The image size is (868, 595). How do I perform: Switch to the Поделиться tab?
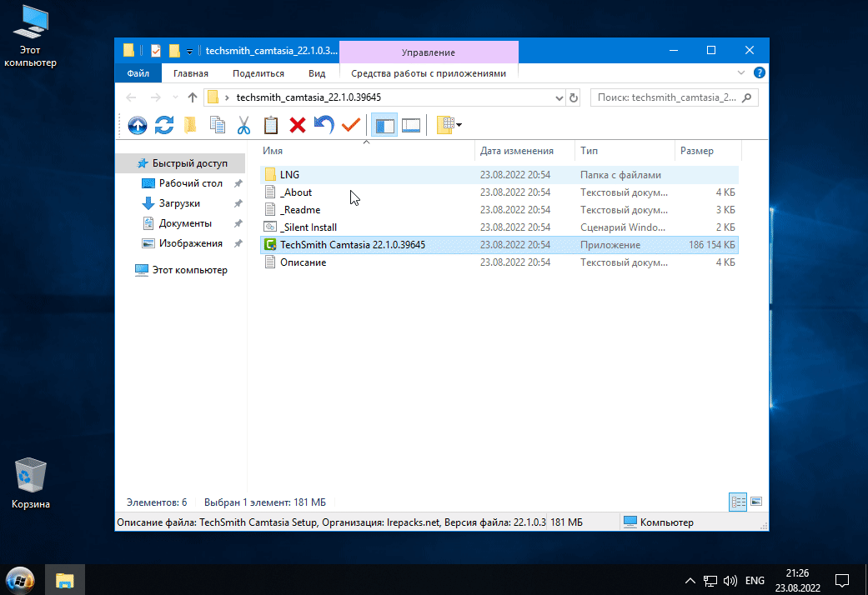click(x=258, y=73)
